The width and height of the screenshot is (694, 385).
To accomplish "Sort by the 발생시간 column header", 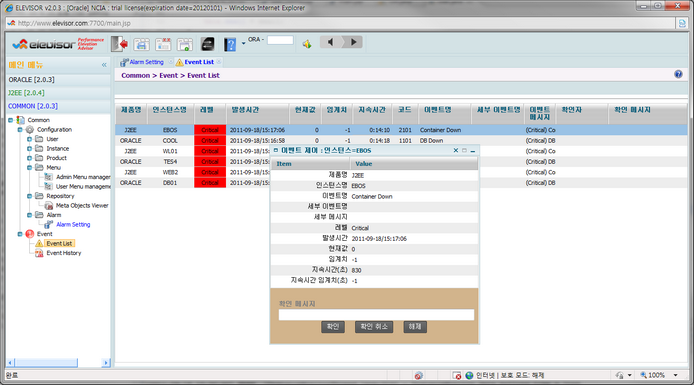I will 258,114.
